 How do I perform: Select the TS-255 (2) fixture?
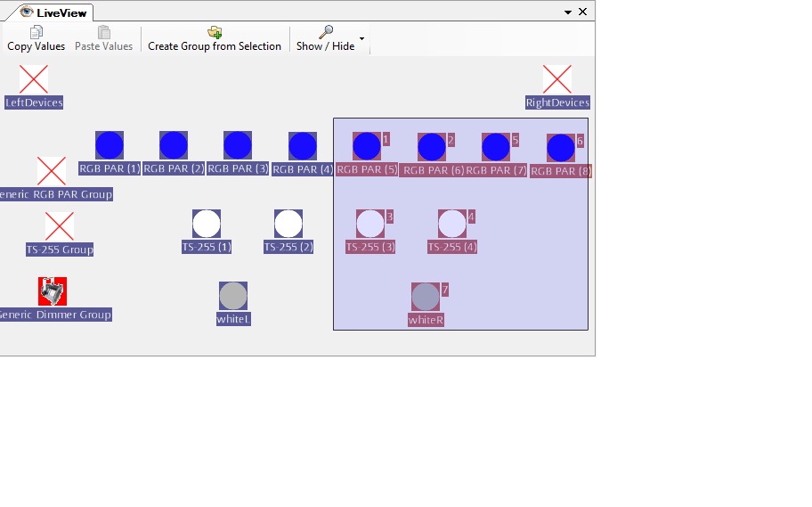[x=288, y=224]
